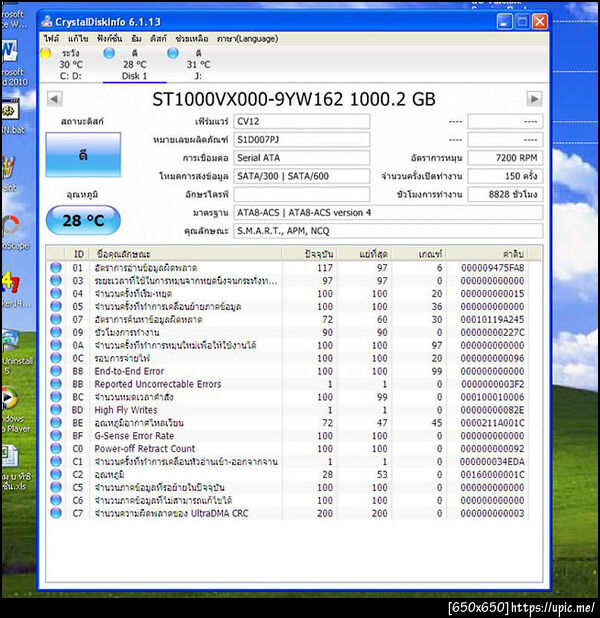This screenshot has width=600, height=618.
Task: Click status orb of attribute 07
Action: click(x=56, y=319)
